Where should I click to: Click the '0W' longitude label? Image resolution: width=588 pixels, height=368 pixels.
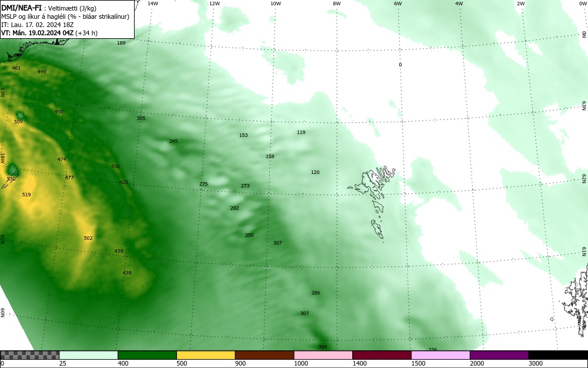coord(583,4)
